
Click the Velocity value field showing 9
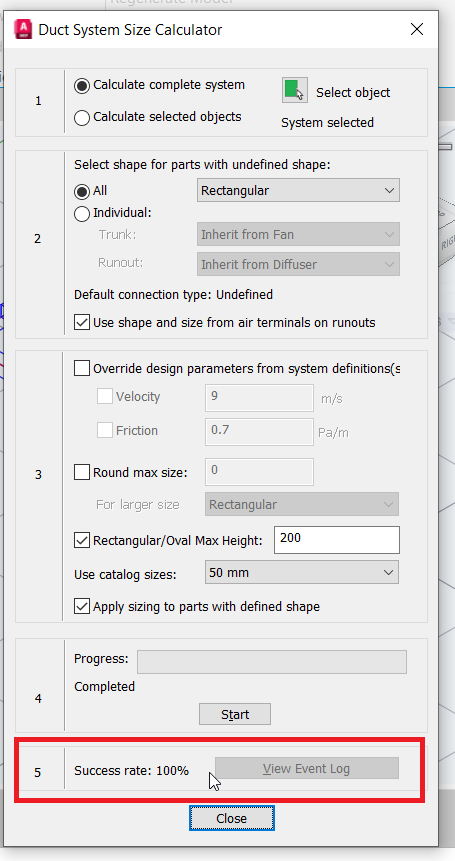click(x=260, y=398)
